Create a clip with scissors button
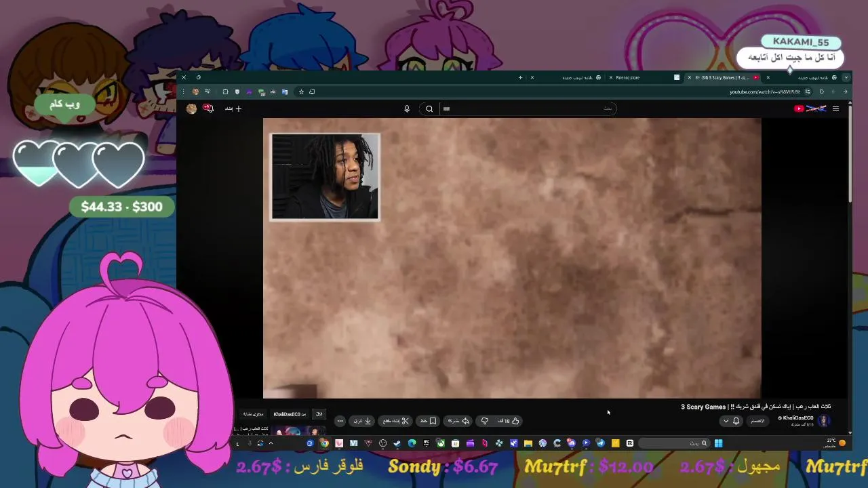Image resolution: width=868 pixels, height=488 pixels. 396,421
